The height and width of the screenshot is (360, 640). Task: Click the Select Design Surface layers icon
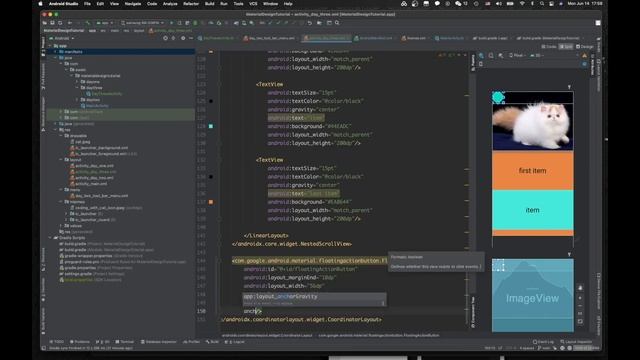481,55
